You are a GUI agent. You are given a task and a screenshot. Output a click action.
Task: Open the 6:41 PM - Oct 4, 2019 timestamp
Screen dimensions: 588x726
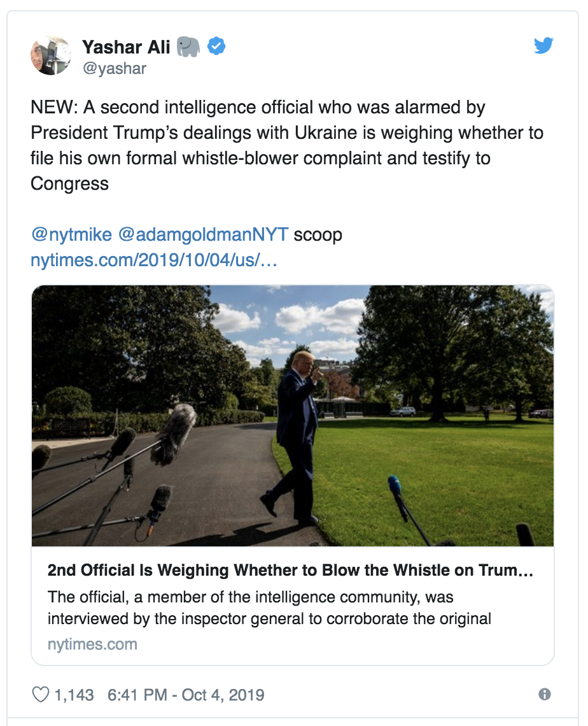tap(186, 694)
